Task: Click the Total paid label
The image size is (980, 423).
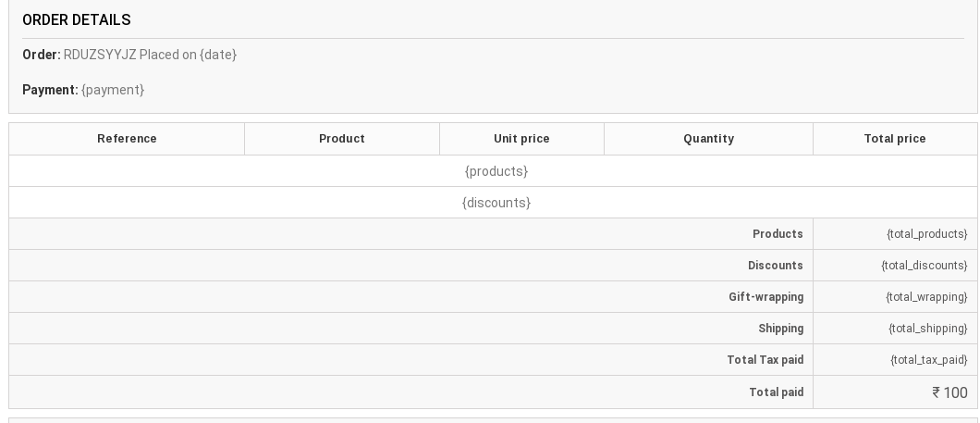Action: 776,392
